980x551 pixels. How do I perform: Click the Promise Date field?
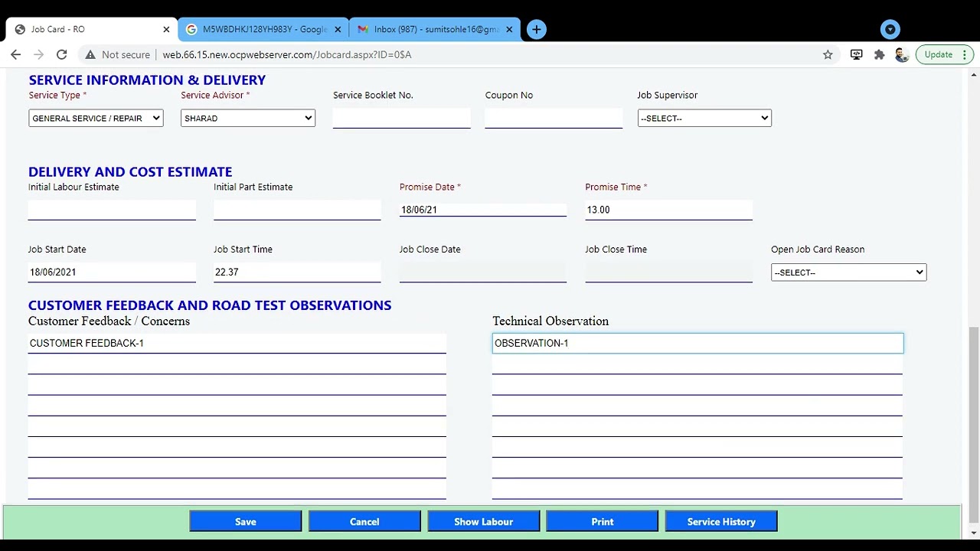[x=483, y=210]
